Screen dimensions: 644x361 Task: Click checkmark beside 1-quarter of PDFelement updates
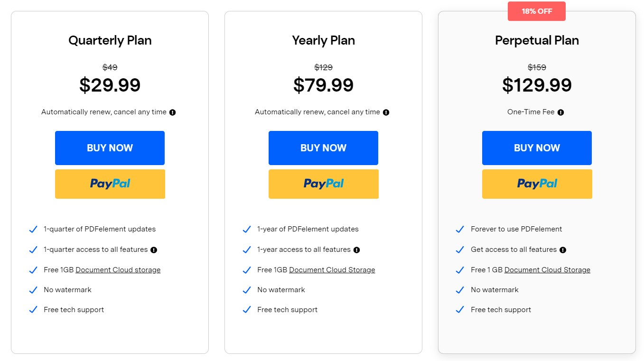coord(33,229)
